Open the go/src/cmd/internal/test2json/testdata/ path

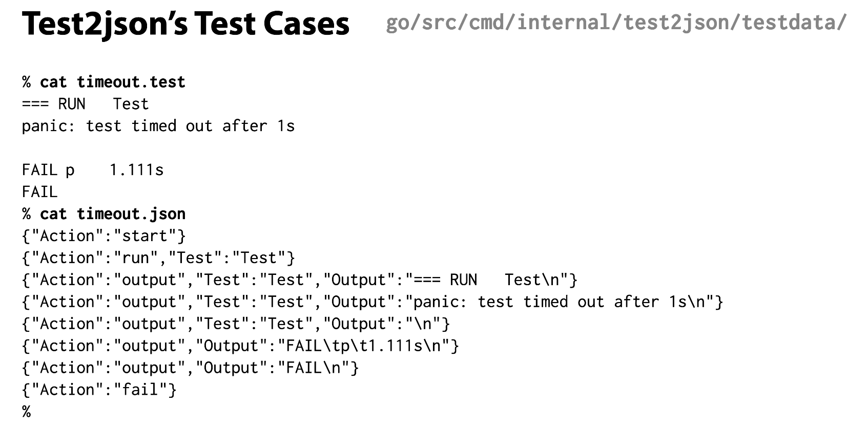tap(616, 23)
